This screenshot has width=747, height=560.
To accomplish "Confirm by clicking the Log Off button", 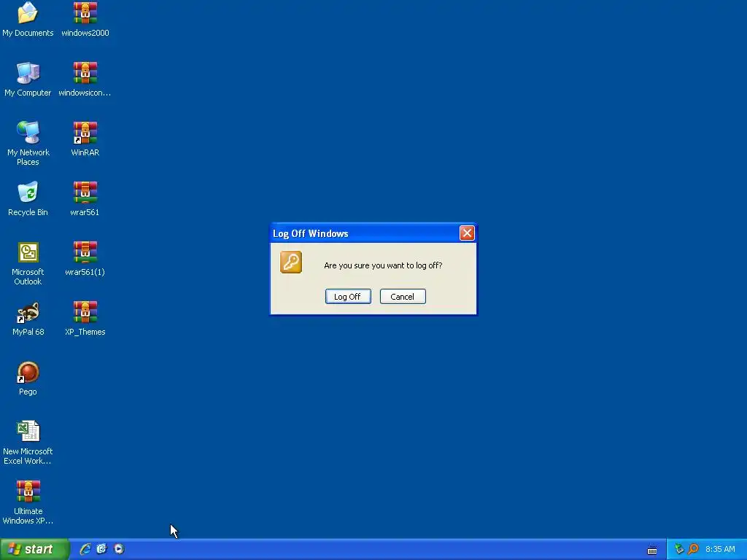I will click(348, 297).
